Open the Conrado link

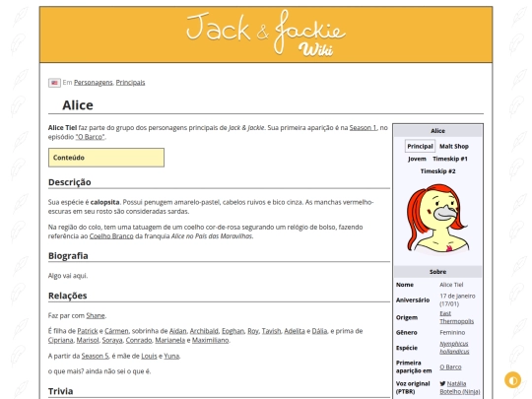tap(139, 340)
